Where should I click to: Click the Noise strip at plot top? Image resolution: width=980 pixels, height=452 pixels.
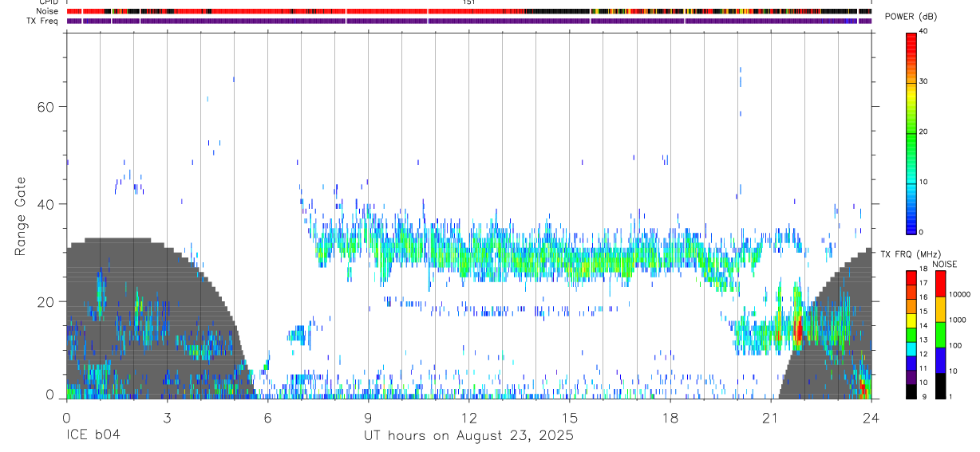pyautogui.click(x=468, y=12)
